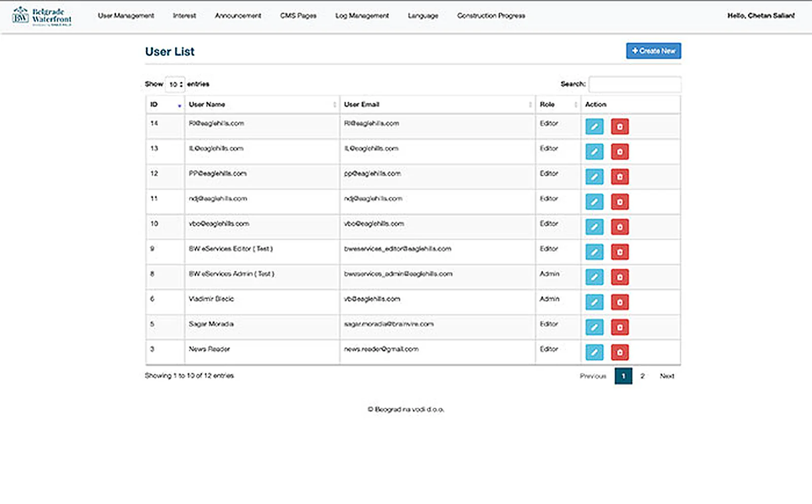Go to the Next page
The image size is (812, 504).
point(667,376)
